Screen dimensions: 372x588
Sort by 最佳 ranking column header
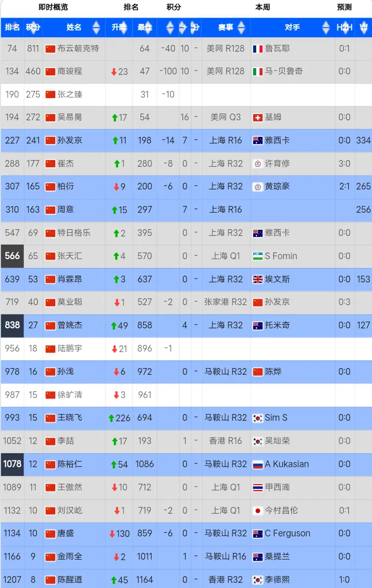click(x=145, y=27)
